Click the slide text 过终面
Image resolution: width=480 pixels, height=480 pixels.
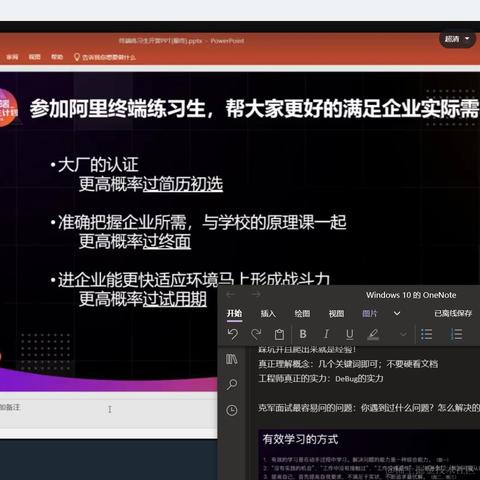click(167, 241)
